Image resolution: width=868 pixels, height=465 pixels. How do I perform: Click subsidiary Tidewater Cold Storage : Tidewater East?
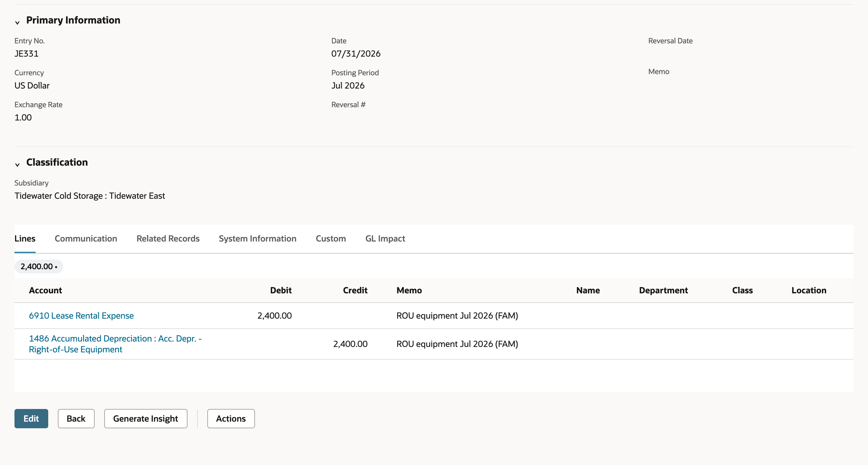click(90, 196)
